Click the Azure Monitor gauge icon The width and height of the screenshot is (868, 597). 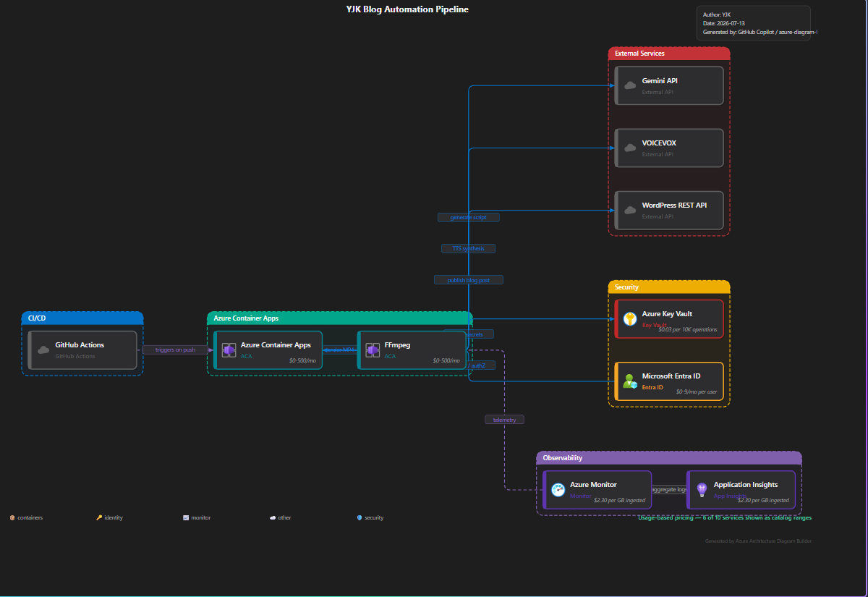coord(558,490)
